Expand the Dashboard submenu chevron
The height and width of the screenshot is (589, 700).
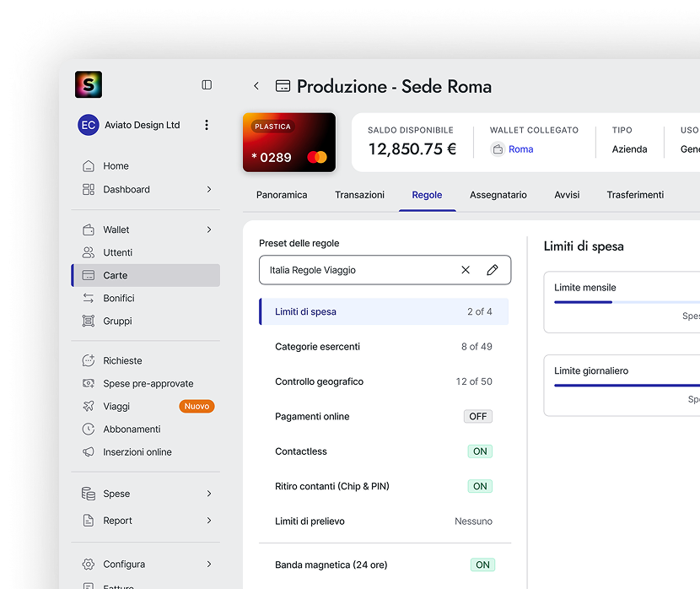point(209,190)
